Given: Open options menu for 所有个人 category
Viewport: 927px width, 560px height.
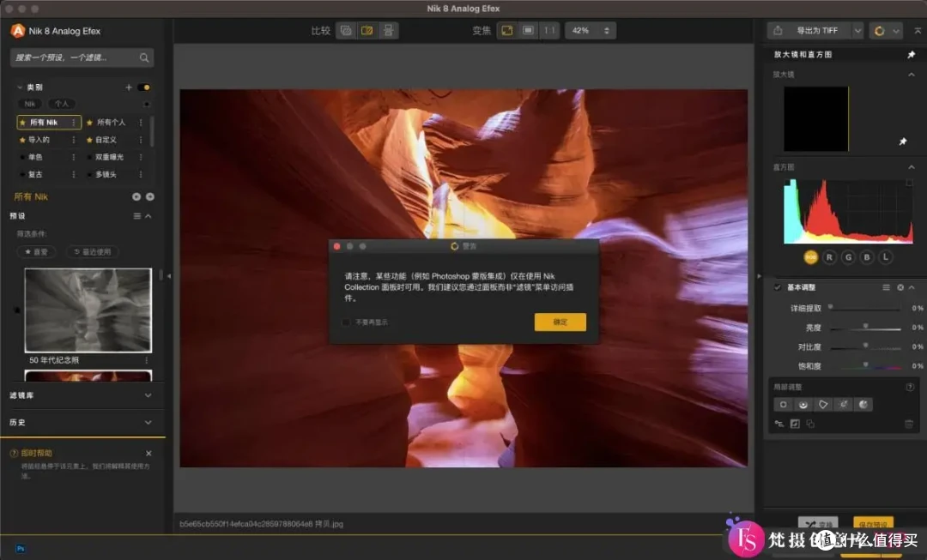Looking at the screenshot, I should coord(141,123).
